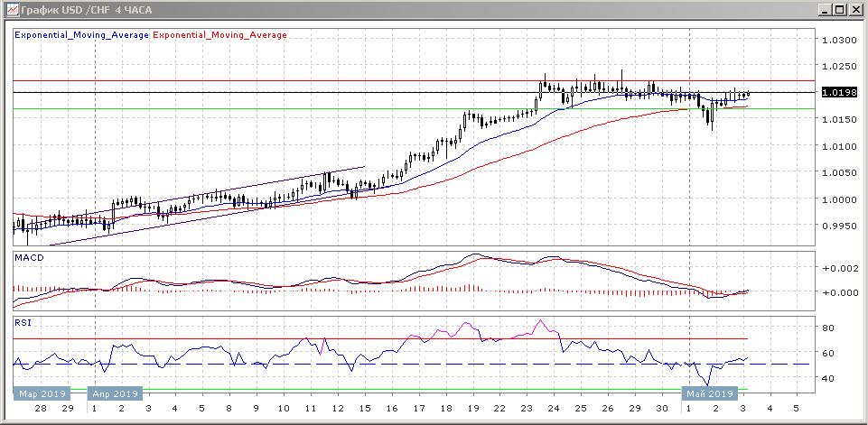Click the RSI indicator panel label

click(x=23, y=321)
